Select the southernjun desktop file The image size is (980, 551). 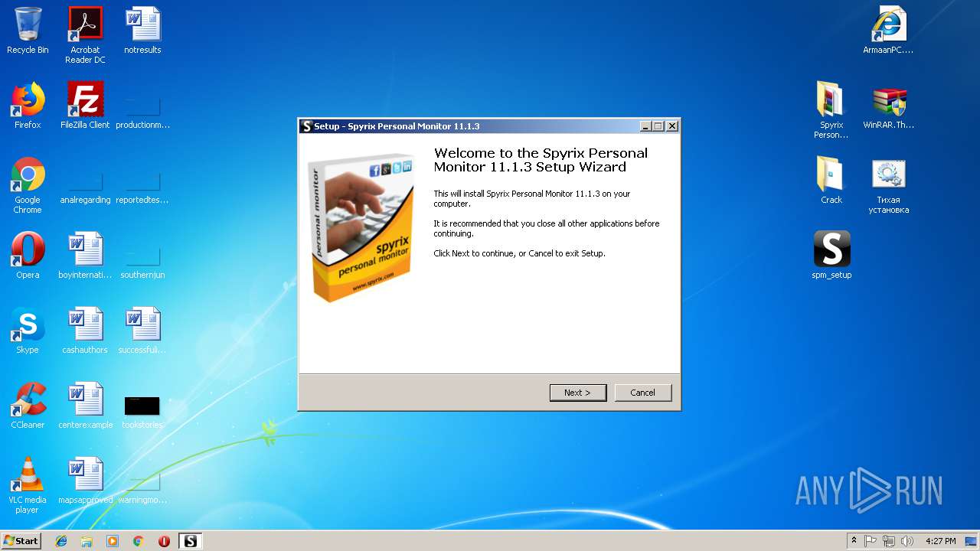(142, 262)
